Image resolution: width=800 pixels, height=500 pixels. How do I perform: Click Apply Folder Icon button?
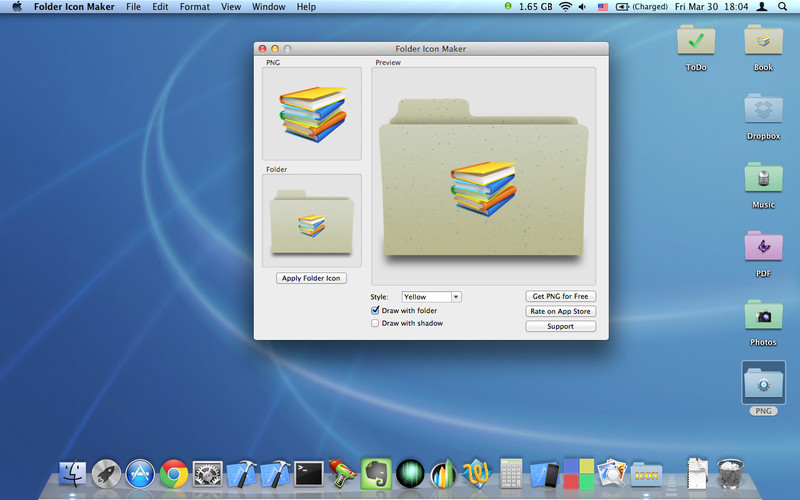pos(311,278)
